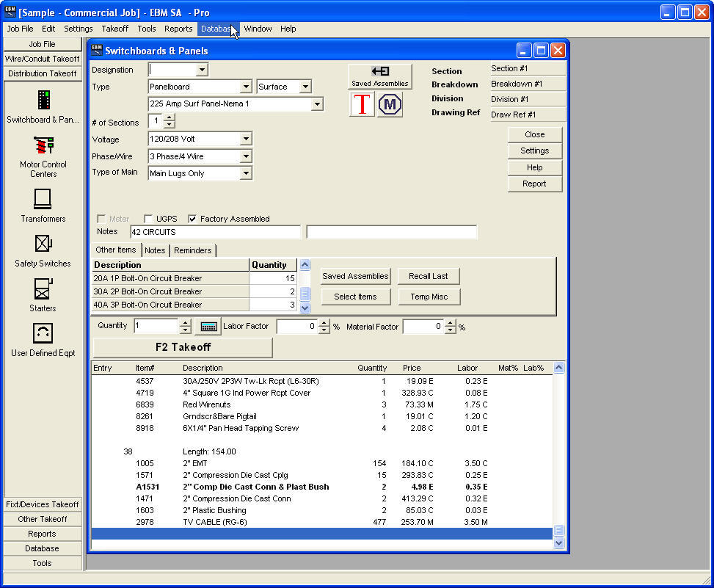Expand the Voltage dropdown

[246, 139]
